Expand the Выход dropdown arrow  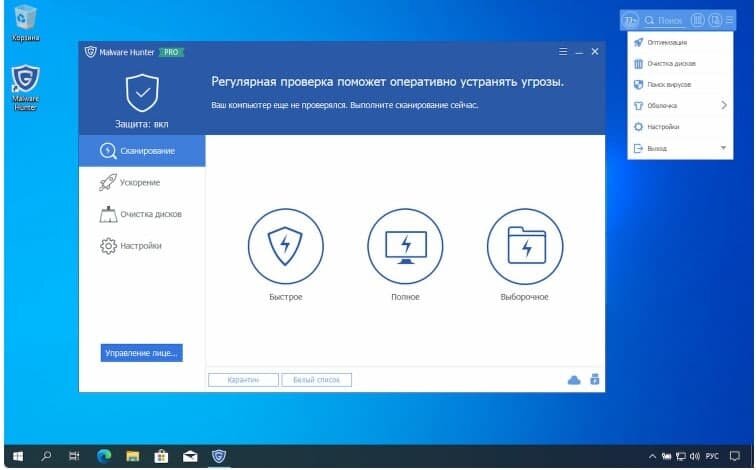tap(723, 148)
